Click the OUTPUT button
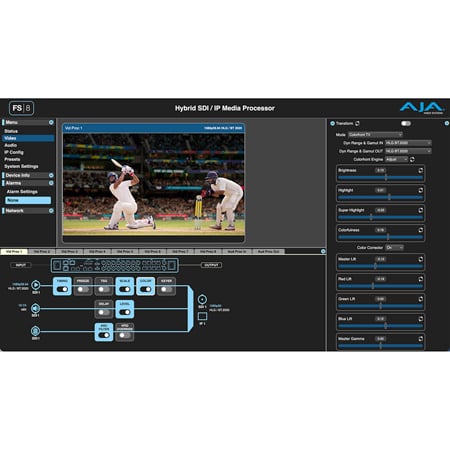Screen dimensions: 450x450 (x=211, y=265)
